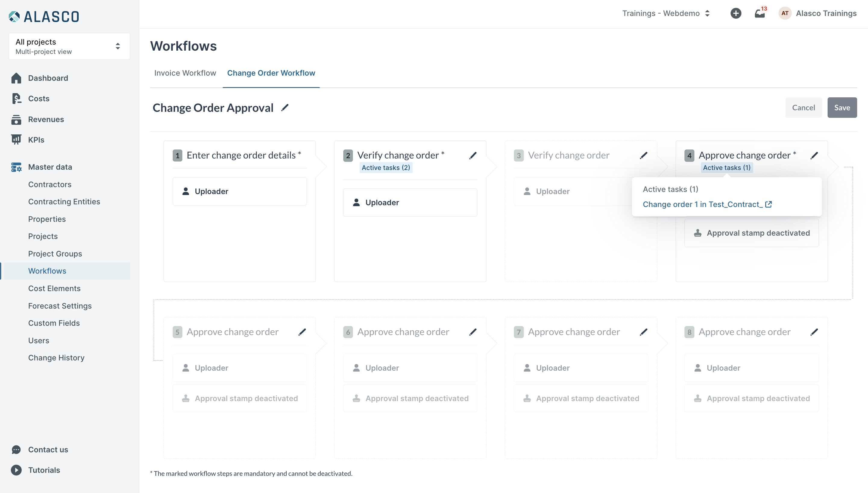Viewport: 868px width, 493px height.
Task: Click the Save button
Action: click(842, 108)
